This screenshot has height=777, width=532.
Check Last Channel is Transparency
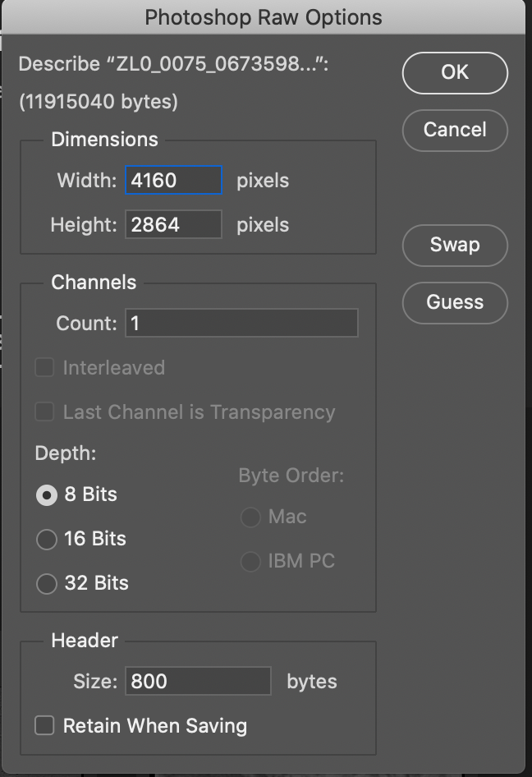click(x=45, y=412)
